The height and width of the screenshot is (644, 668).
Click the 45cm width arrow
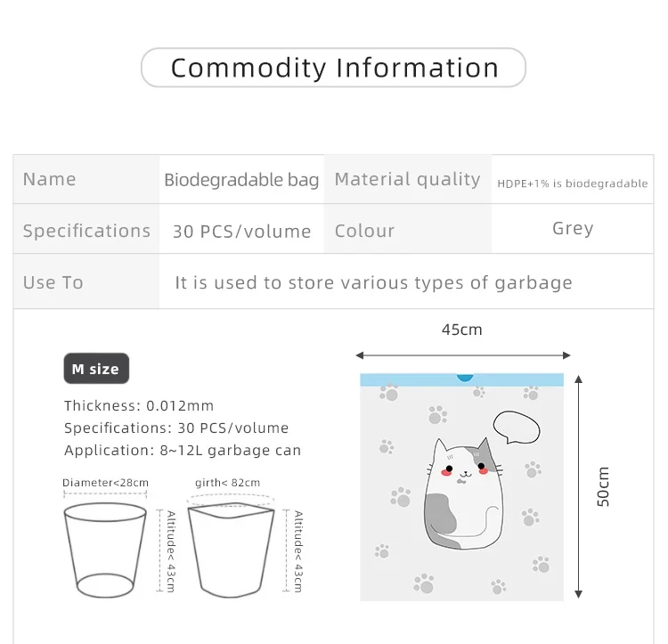462,354
